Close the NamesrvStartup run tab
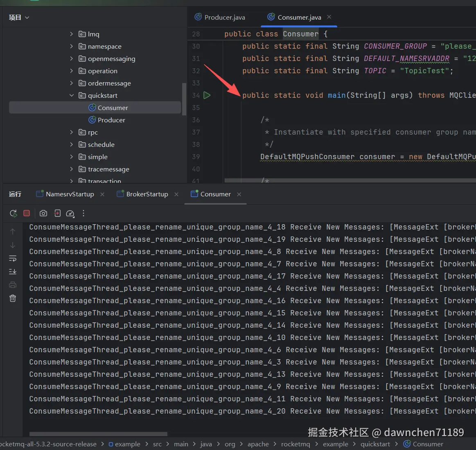476x450 pixels. coord(102,194)
